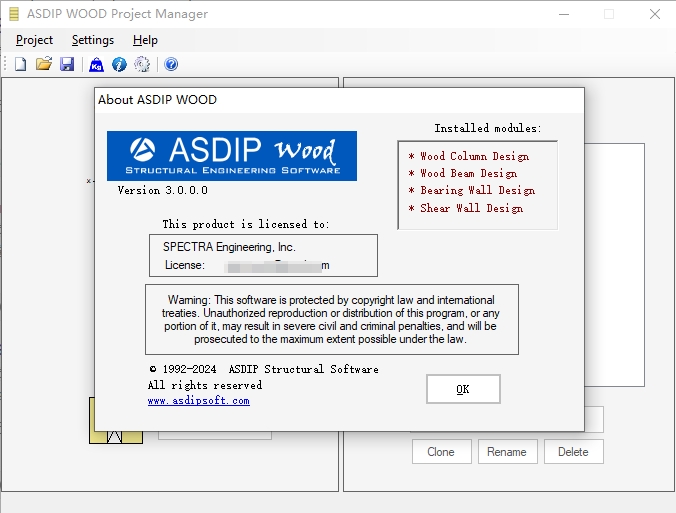Viewport: 676px width, 513px height.
Task: Click the Installed modules label
Action: pos(488,128)
